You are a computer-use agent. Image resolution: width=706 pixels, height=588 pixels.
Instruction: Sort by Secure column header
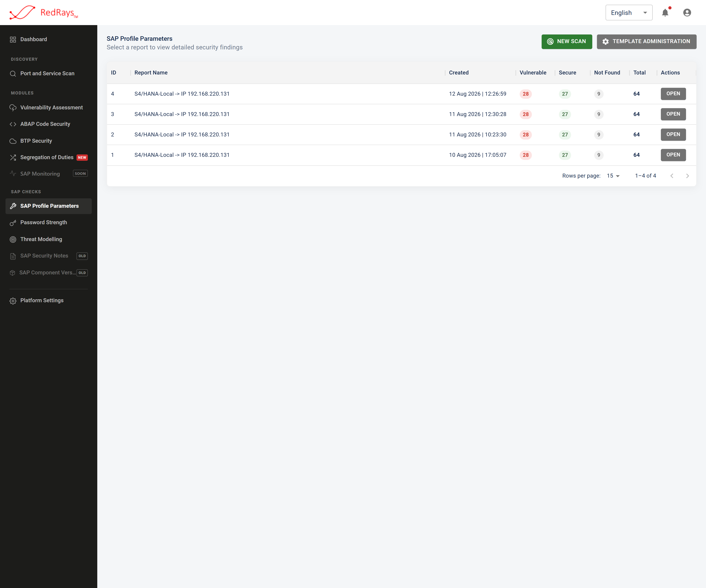click(x=567, y=73)
